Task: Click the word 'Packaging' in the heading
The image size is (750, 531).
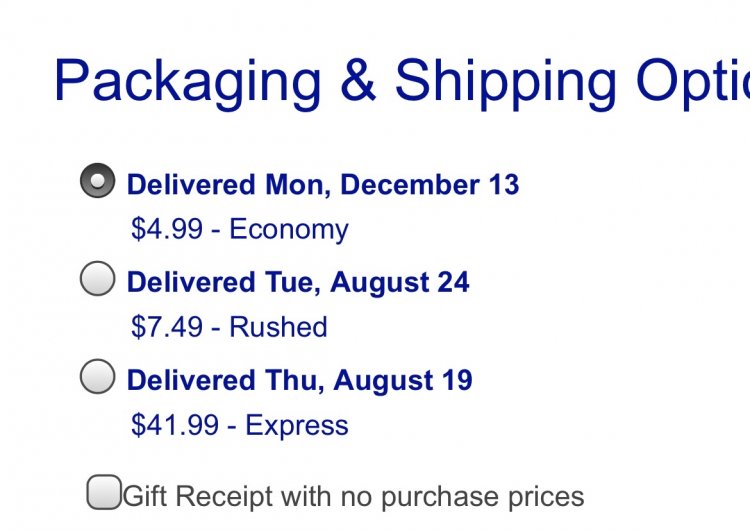Action: point(188,82)
